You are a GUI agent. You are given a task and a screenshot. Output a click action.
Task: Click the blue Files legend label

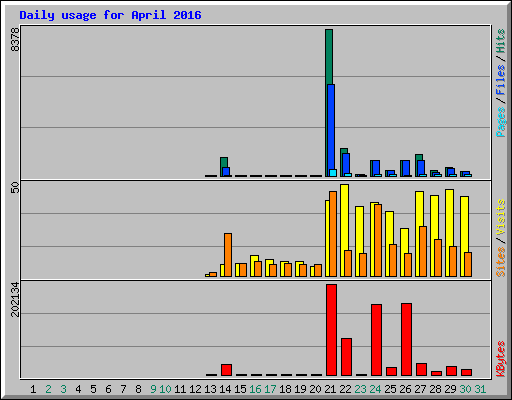point(500,80)
